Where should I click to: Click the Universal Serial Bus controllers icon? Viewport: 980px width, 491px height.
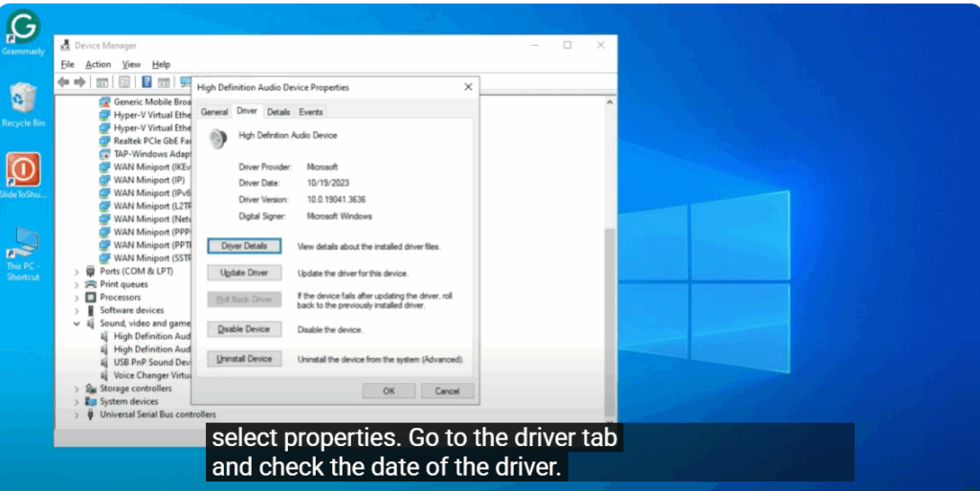click(x=91, y=414)
